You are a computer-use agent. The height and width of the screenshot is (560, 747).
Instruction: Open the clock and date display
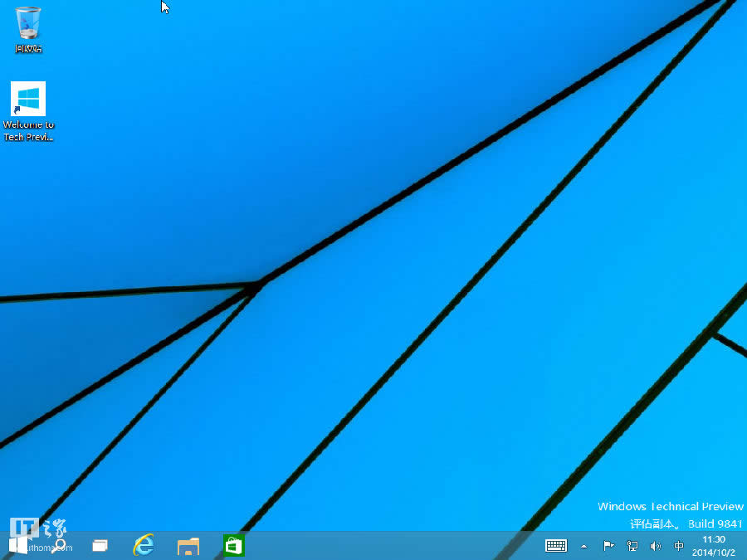[712, 546]
